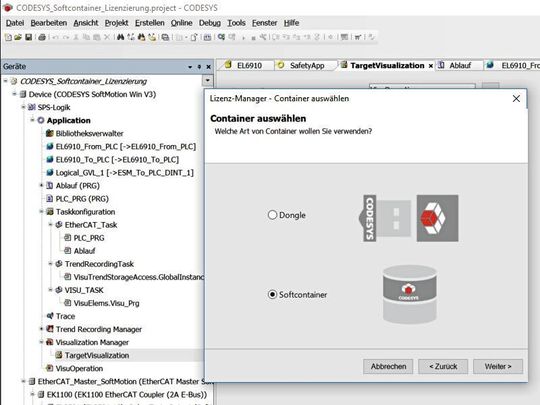
Task: Collapse the VISU_TASK node
Action: point(50,290)
